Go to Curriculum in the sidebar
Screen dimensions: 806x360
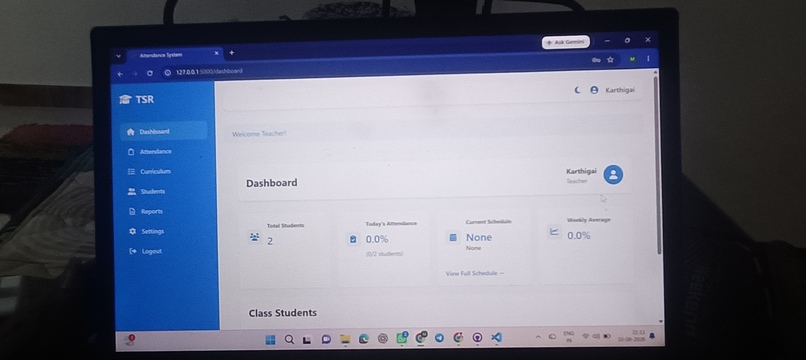pos(149,172)
